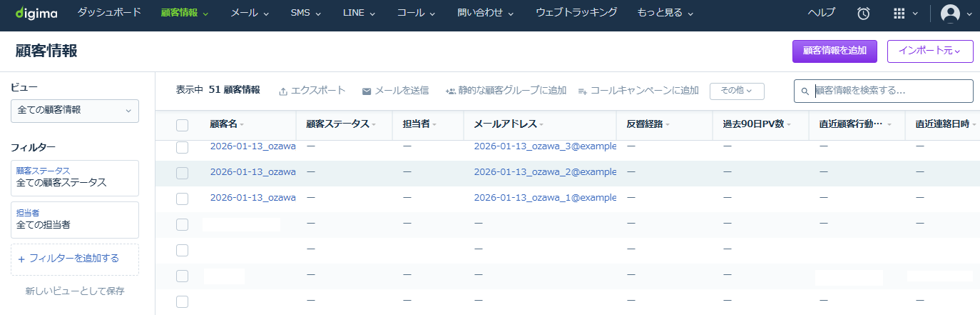Sort by 顧客名 column header
The width and height of the screenshot is (980, 315).
(x=227, y=124)
